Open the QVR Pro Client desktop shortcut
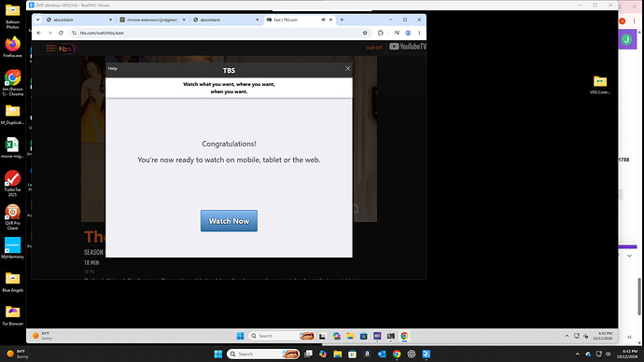Image resolution: width=644 pixels, height=362 pixels. [13, 217]
